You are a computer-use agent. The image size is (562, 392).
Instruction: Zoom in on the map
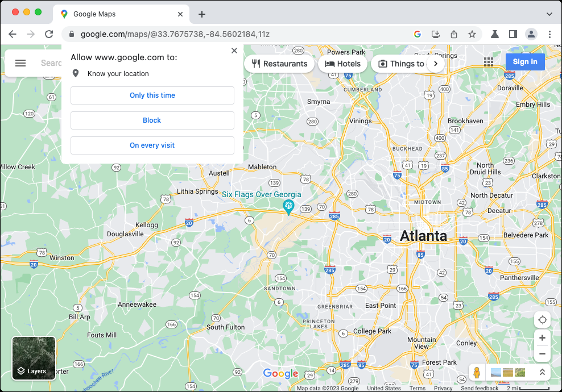[542, 338]
